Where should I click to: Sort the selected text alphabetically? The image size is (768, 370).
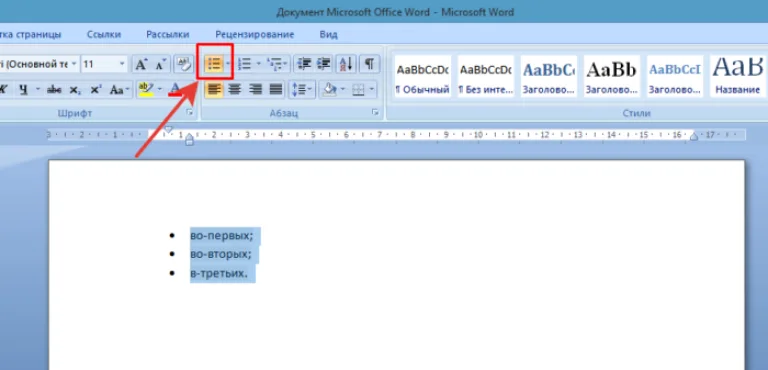click(x=346, y=64)
